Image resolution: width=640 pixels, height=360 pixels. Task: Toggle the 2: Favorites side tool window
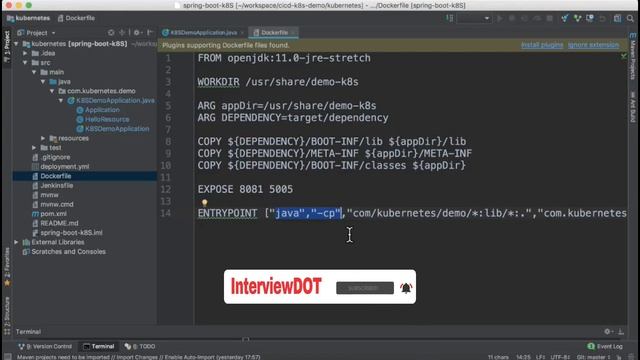coord(7,267)
